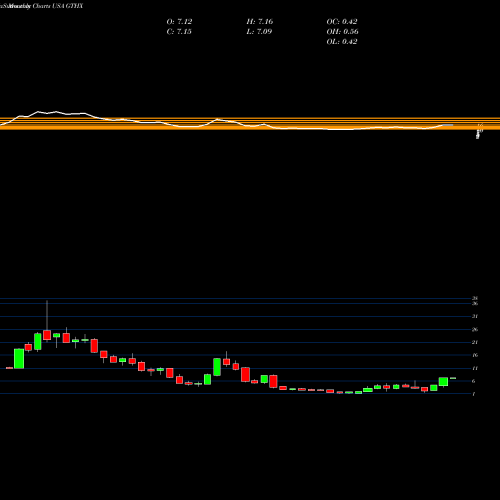Select the open value 'O: 7.12'
The width and height of the screenshot is (500, 500).
click(x=179, y=22)
